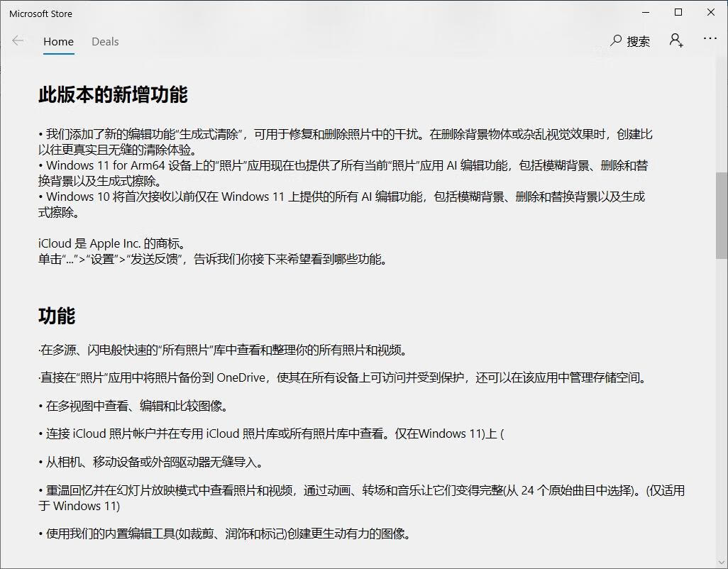The width and height of the screenshot is (728, 569).
Task: Click the heading 此版本的新增功能
Action: [113, 94]
